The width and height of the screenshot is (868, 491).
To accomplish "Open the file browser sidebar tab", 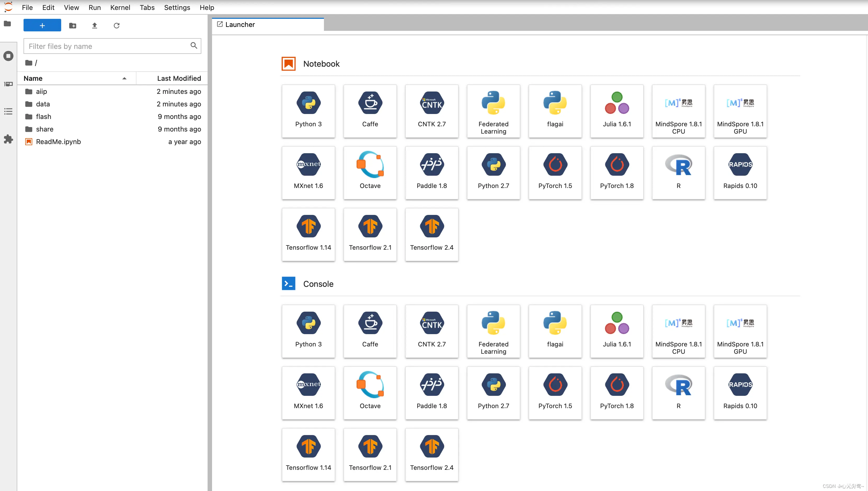I will (8, 24).
